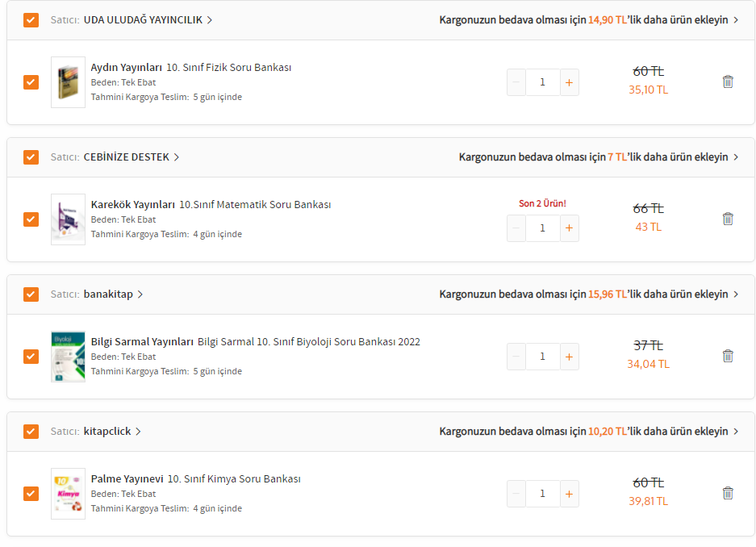The image size is (756, 547).
Task: Click quantity field for Palme Kimya book
Action: pyautogui.click(x=542, y=494)
